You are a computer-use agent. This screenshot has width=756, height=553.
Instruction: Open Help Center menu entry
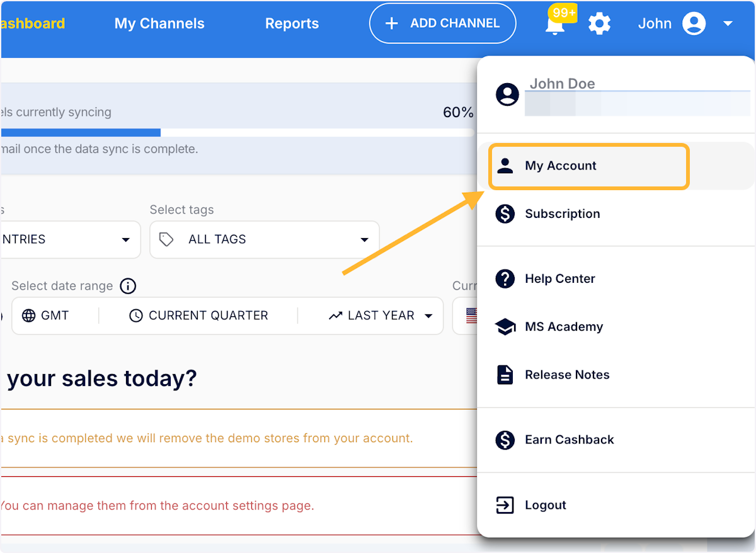[616, 278]
